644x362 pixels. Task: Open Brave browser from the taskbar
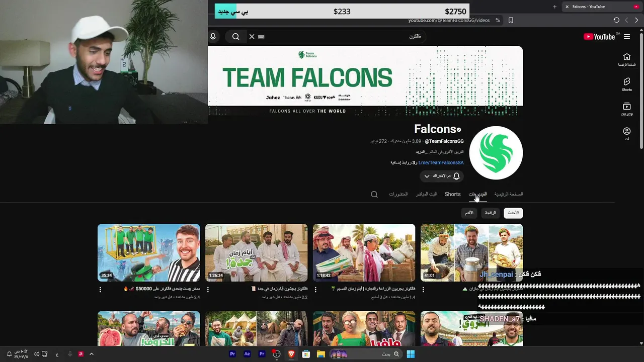(x=291, y=354)
